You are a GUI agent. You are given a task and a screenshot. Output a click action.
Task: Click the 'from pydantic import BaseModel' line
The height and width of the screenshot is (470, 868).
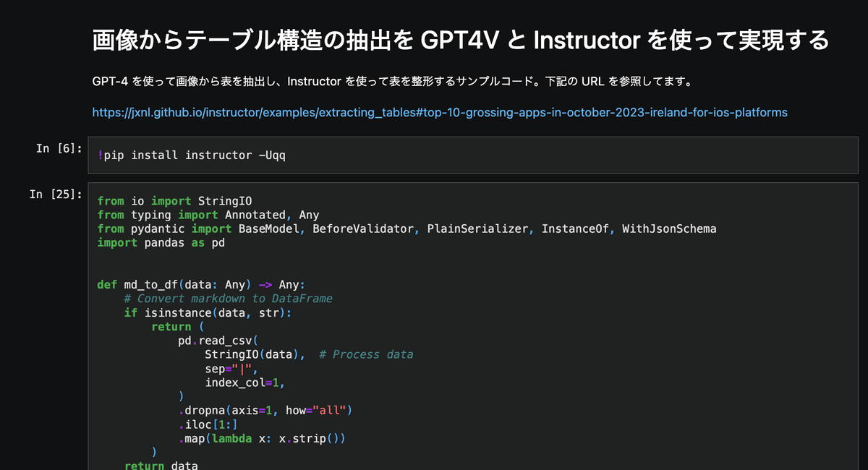point(407,228)
